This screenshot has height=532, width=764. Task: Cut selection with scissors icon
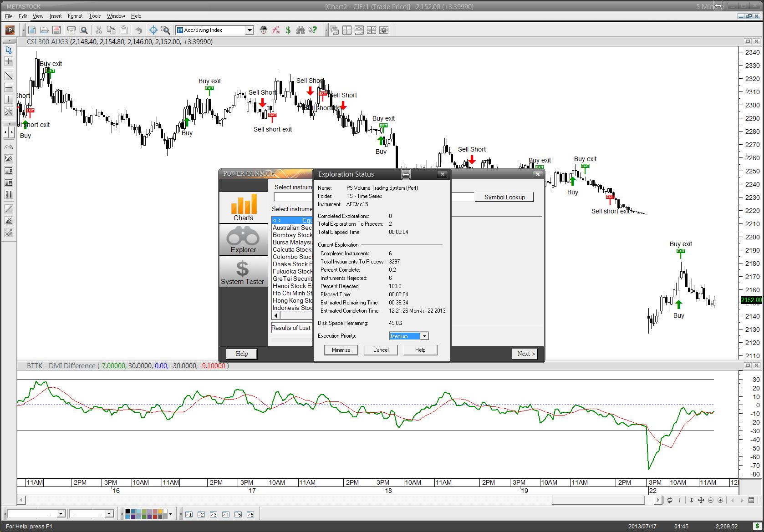pos(98,30)
